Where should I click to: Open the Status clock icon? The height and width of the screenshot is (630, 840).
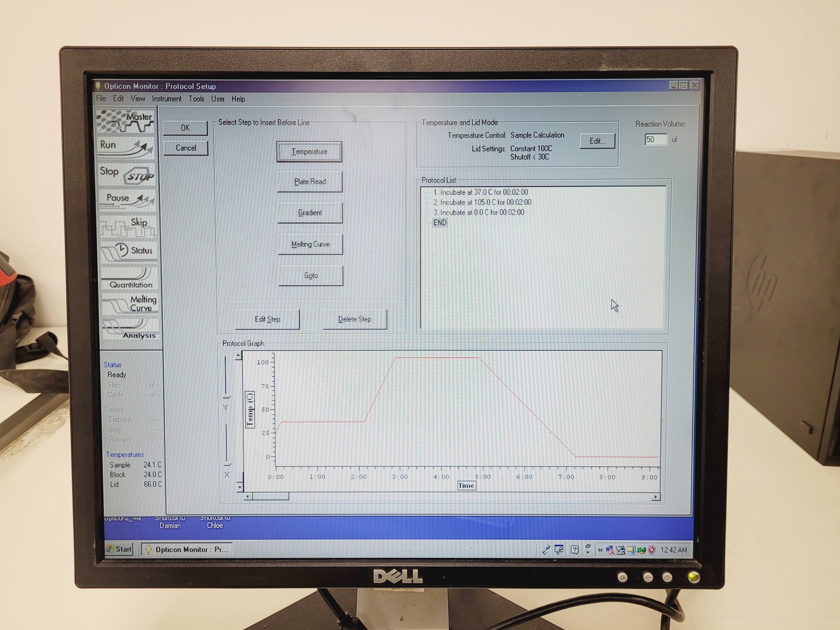pyautogui.click(x=129, y=251)
